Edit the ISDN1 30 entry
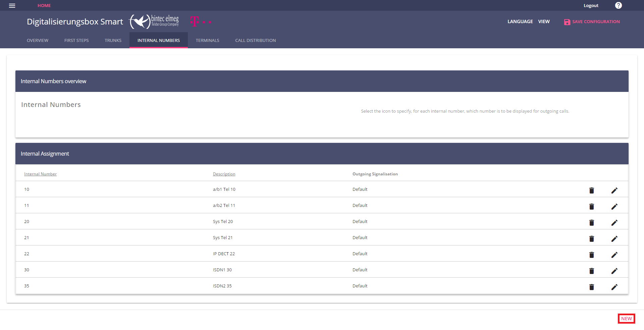This screenshot has height=330, width=644. click(x=614, y=271)
